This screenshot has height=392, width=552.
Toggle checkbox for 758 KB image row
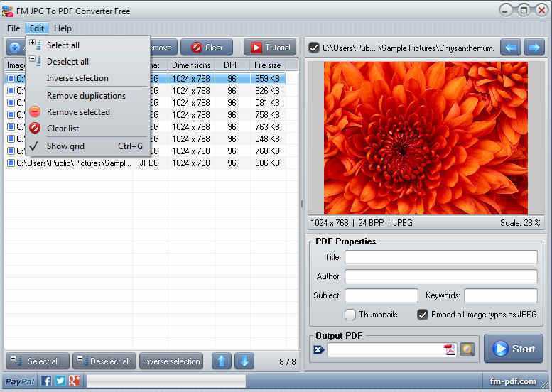11,115
